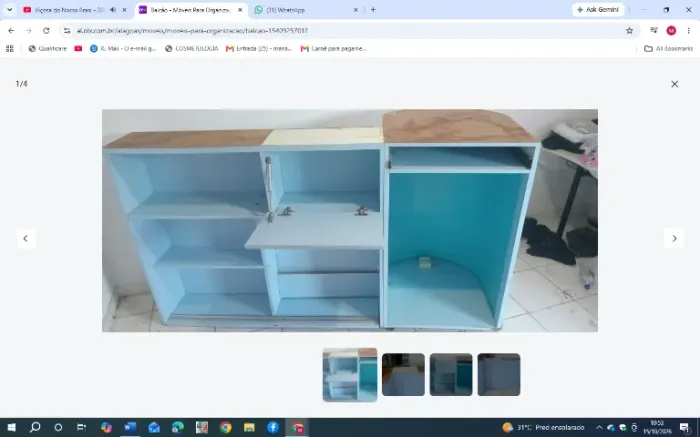The image size is (700, 437).
Task: Open the weather widget showing 31°C
Action: click(544, 427)
